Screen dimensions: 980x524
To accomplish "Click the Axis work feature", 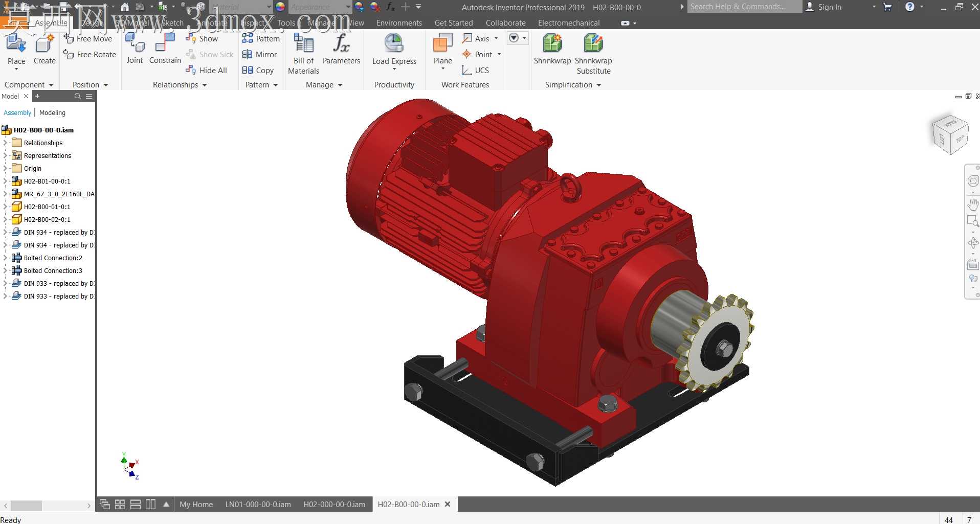I will click(x=476, y=39).
